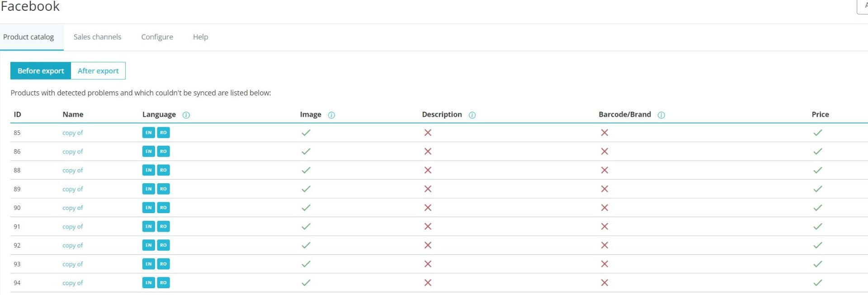Click the green price checkmark for product 94
The width and height of the screenshot is (868, 295).
click(x=817, y=283)
